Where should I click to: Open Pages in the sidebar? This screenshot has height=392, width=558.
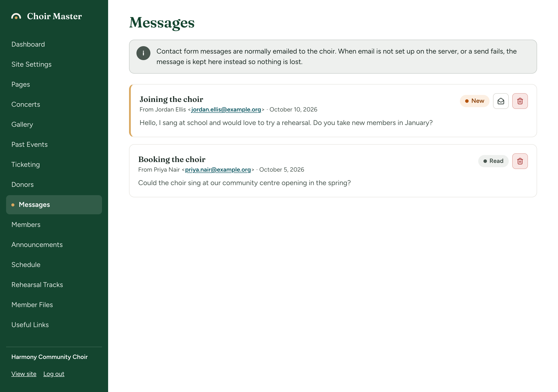[x=54, y=84]
